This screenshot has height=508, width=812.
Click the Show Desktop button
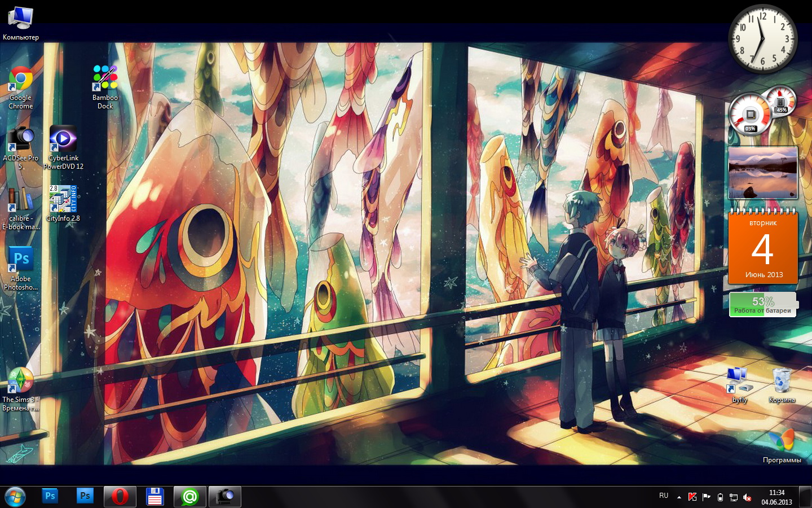click(x=805, y=497)
